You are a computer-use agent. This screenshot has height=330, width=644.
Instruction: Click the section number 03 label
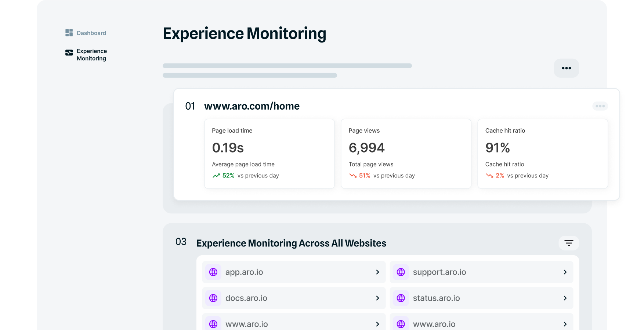point(181,242)
